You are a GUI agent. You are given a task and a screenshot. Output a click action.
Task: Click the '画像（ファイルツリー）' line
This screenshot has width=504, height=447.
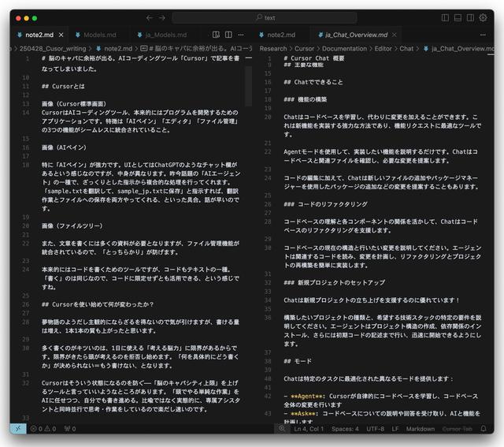(x=72, y=226)
